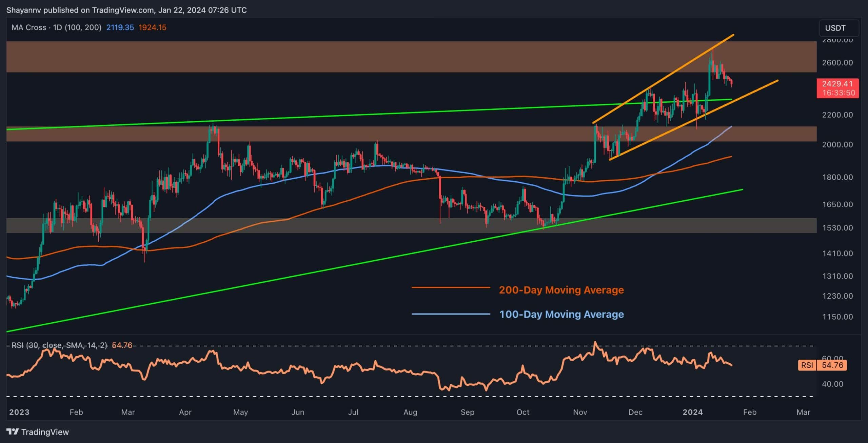Image resolution: width=868 pixels, height=443 pixels.
Task: Click the TradingView logo icon
Action: (13, 431)
